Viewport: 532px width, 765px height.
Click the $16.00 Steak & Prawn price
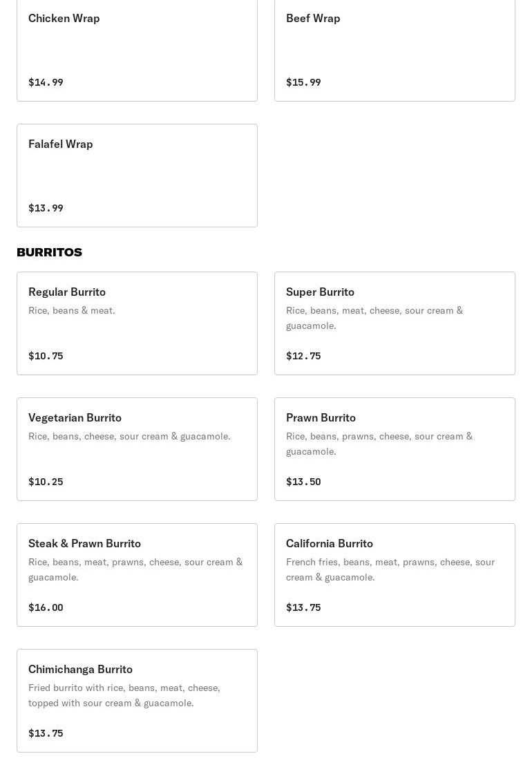(x=46, y=607)
